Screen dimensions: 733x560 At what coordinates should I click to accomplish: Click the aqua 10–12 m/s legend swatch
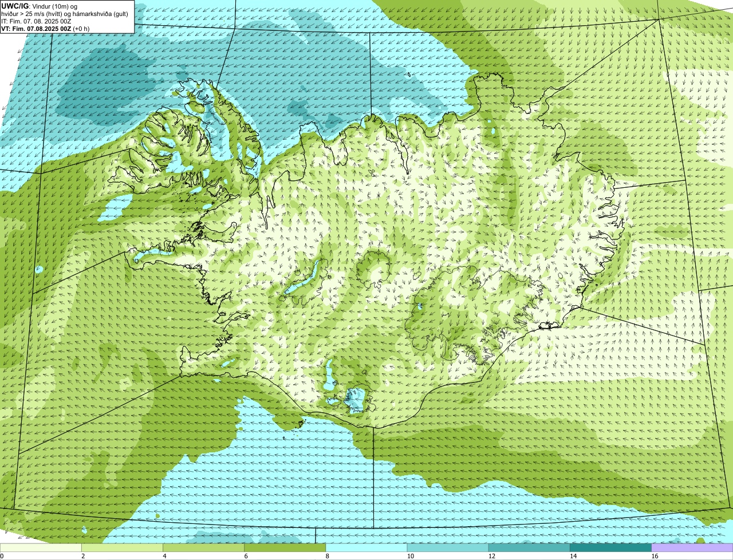tap(448, 548)
